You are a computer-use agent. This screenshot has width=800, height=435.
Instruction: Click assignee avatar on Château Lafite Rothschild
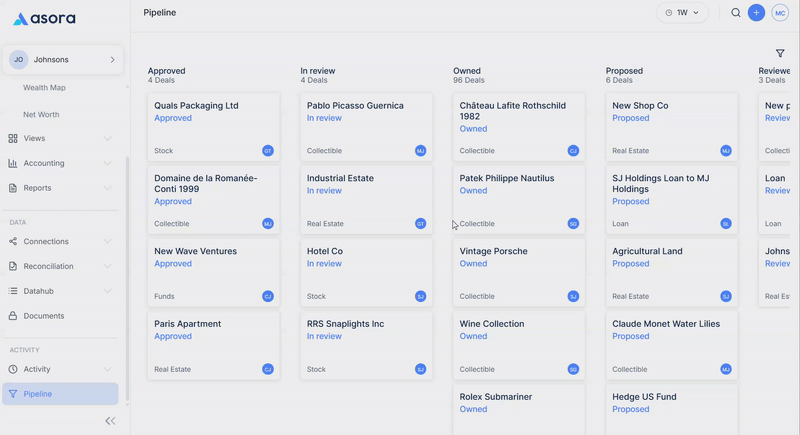point(573,150)
